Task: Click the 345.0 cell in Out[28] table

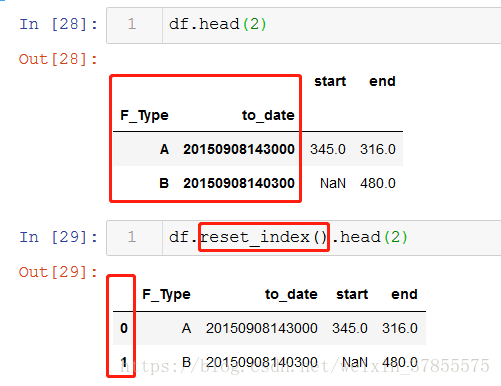Action: (328, 149)
